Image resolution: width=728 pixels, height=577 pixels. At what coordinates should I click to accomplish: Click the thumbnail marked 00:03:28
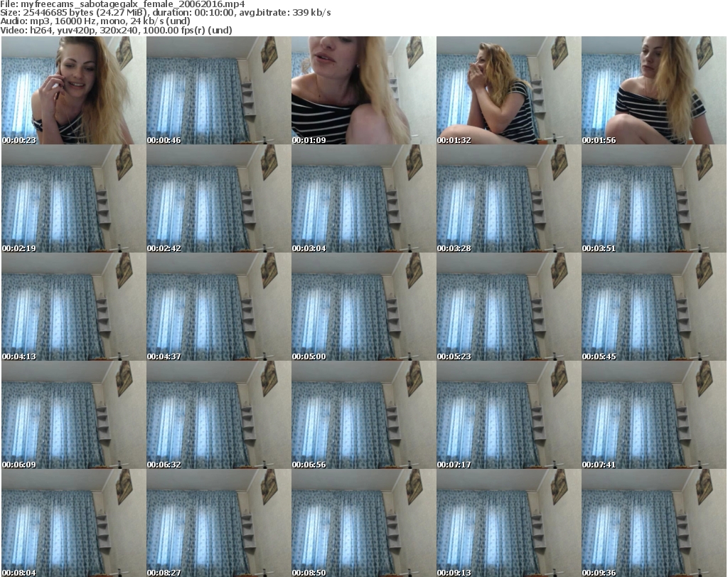click(508, 198)
